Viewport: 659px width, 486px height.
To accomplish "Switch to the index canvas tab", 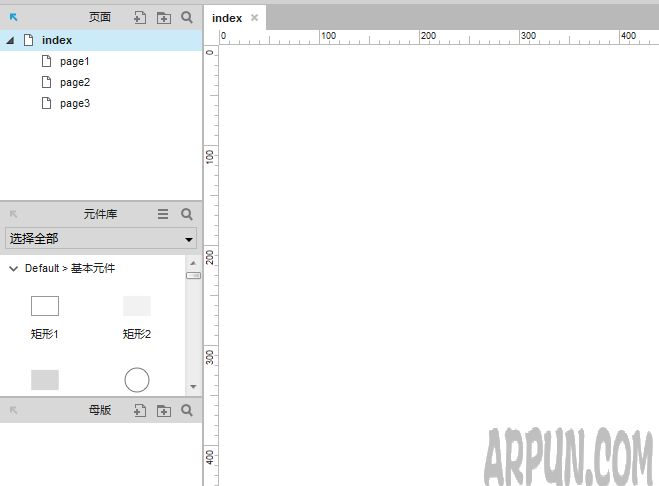I will tap(227, 18).
